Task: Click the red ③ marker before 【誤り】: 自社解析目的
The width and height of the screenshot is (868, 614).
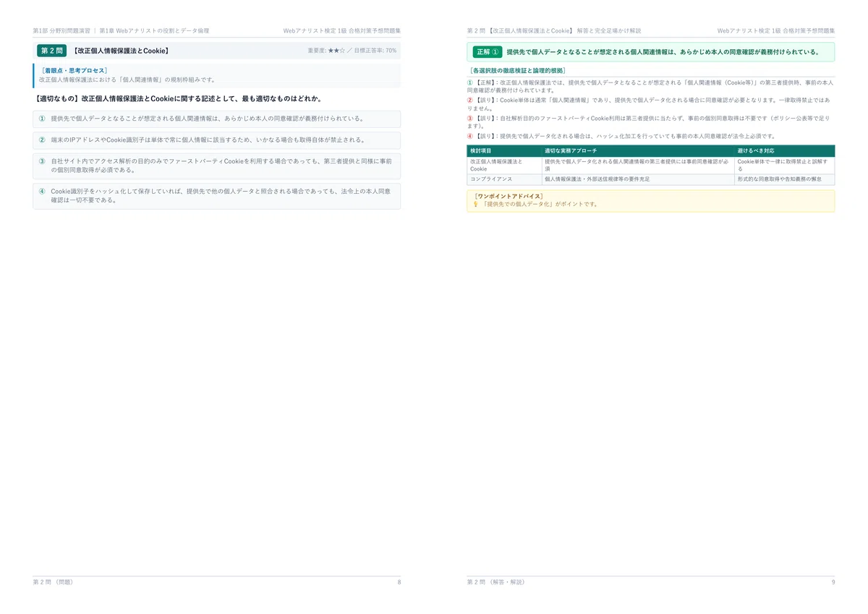Action: [470, 118]
